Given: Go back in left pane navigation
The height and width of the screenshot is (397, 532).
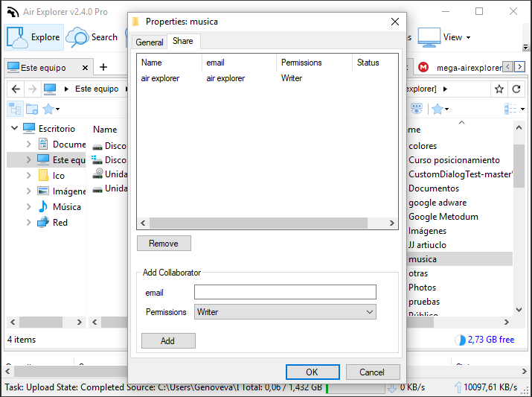Looking at the screenshot, I should 16,89.
